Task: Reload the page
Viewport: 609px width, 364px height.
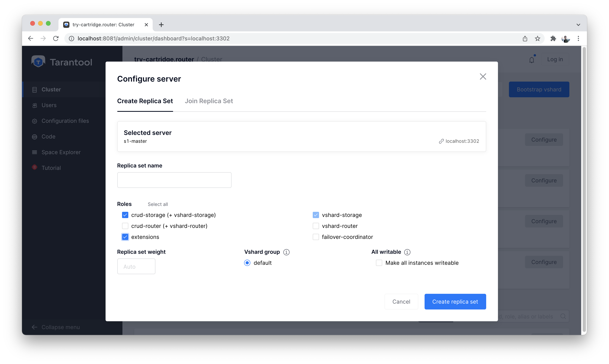Action: (56, 38)
